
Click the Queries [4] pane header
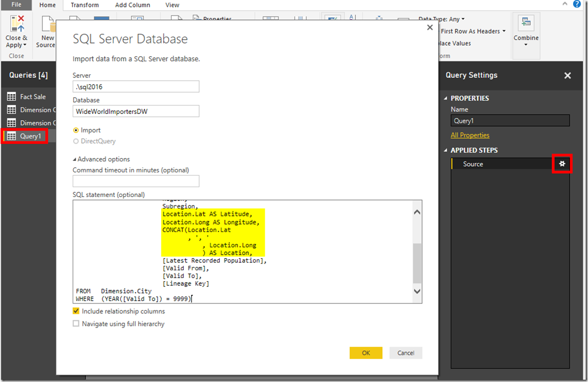tap(29, 75)
